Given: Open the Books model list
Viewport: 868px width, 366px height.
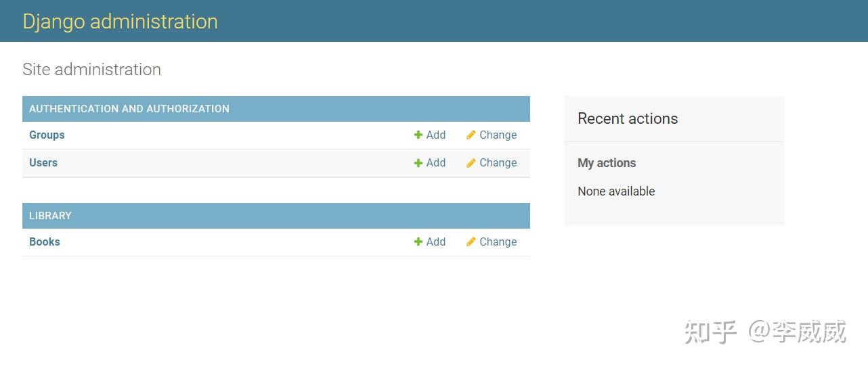Looking at the screenshot, I should click(45, 242).
